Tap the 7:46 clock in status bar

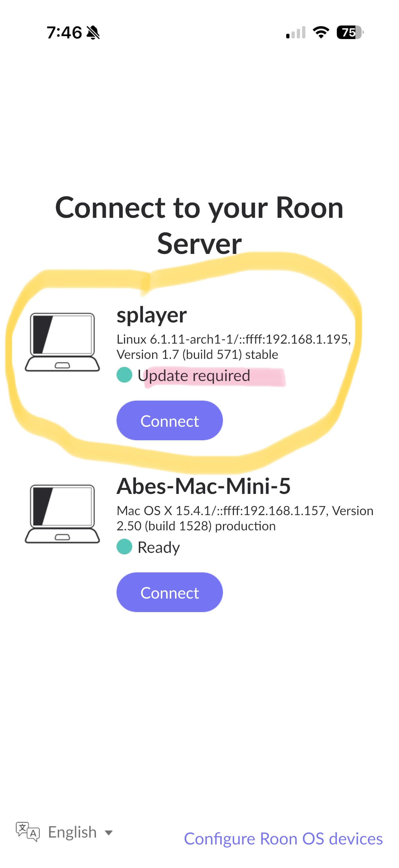pos(64,33)
